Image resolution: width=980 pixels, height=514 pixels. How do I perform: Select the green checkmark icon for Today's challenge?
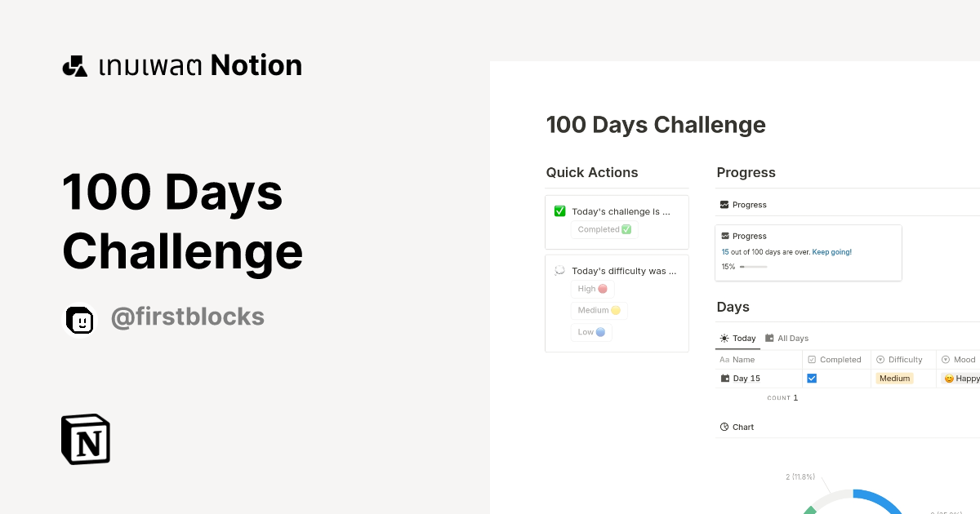[559, 210]
